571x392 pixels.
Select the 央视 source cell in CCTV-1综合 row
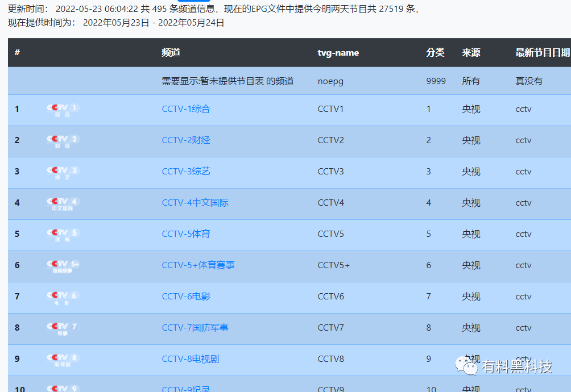click(471, 109)
